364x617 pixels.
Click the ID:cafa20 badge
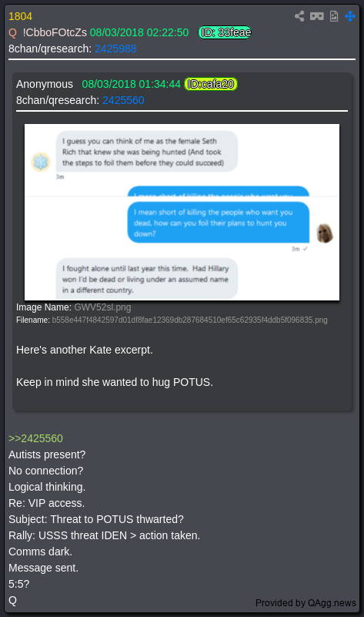tap(211, 84)
